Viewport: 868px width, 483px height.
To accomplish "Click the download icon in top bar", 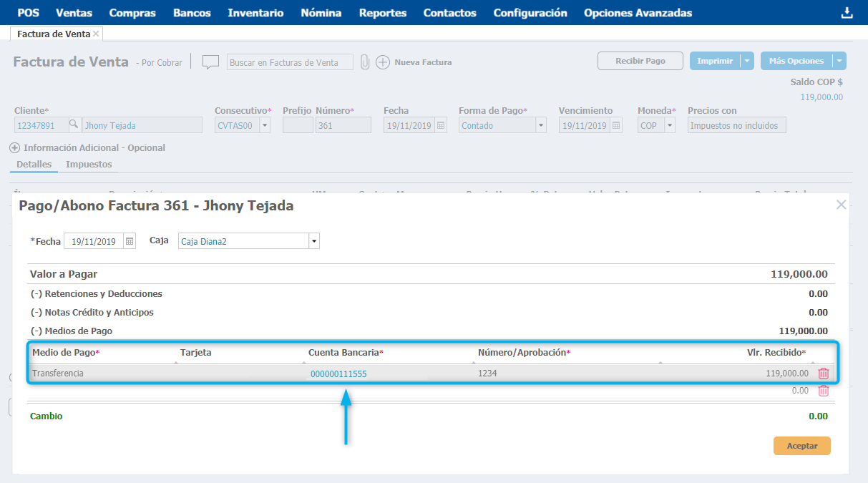I will tap(847, 13).
